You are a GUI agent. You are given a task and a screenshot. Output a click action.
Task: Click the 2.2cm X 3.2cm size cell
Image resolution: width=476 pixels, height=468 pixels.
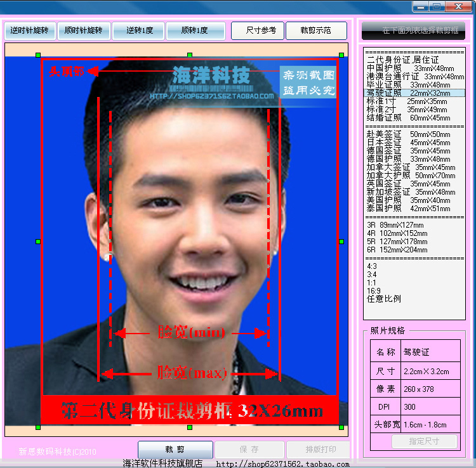click(x=430, y=371)
